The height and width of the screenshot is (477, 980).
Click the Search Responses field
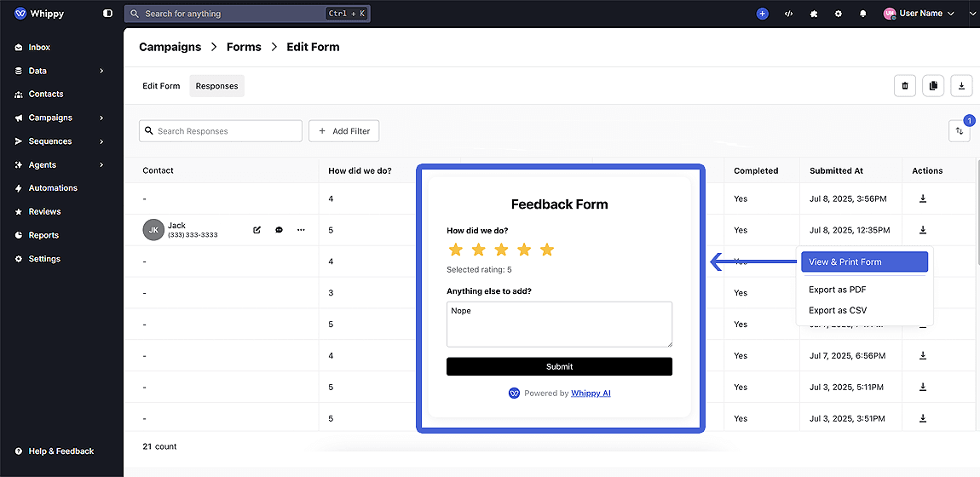pyautogui.click(x=221, y=131)
